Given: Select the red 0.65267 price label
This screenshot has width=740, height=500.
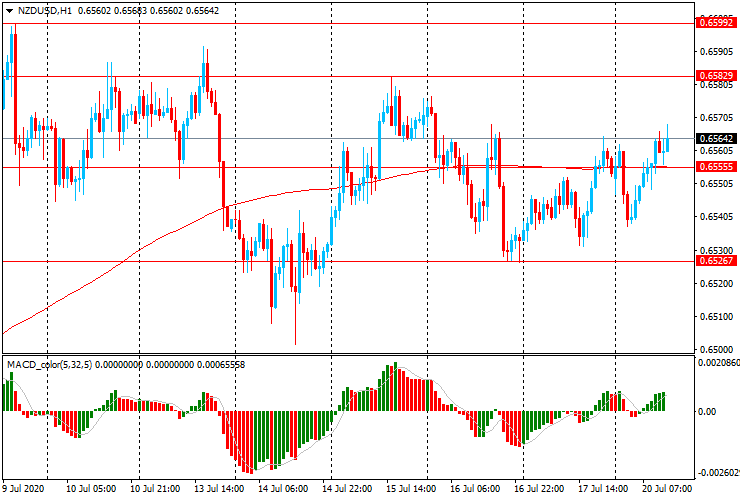Looking at the screenshot, I should (716, 261).
